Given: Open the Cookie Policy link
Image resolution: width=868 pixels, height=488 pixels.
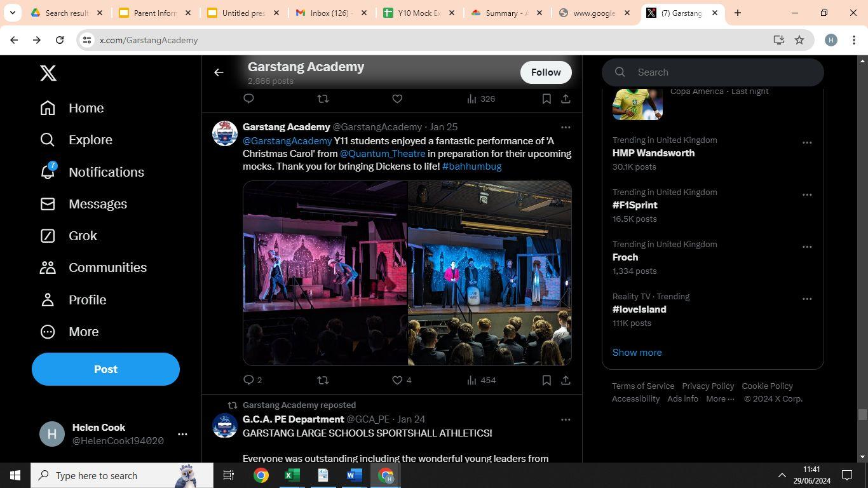Looking at the screenshot, I should (767, 386).
